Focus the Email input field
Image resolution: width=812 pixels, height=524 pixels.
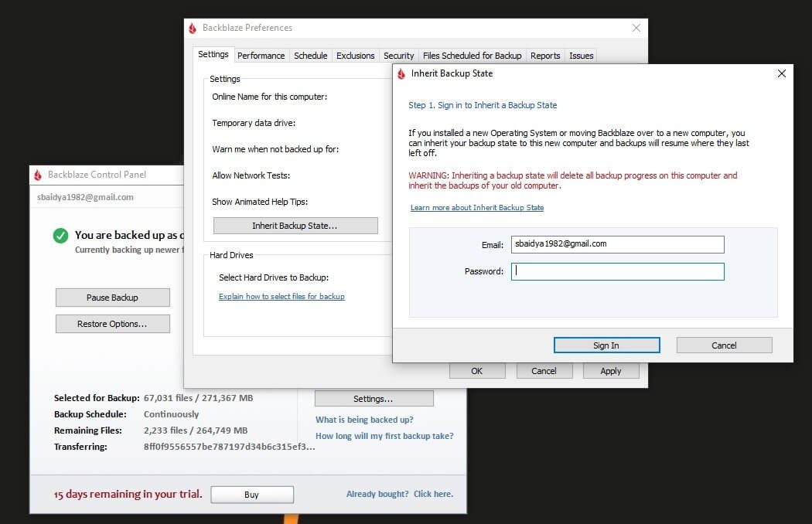tap(617, 244)
